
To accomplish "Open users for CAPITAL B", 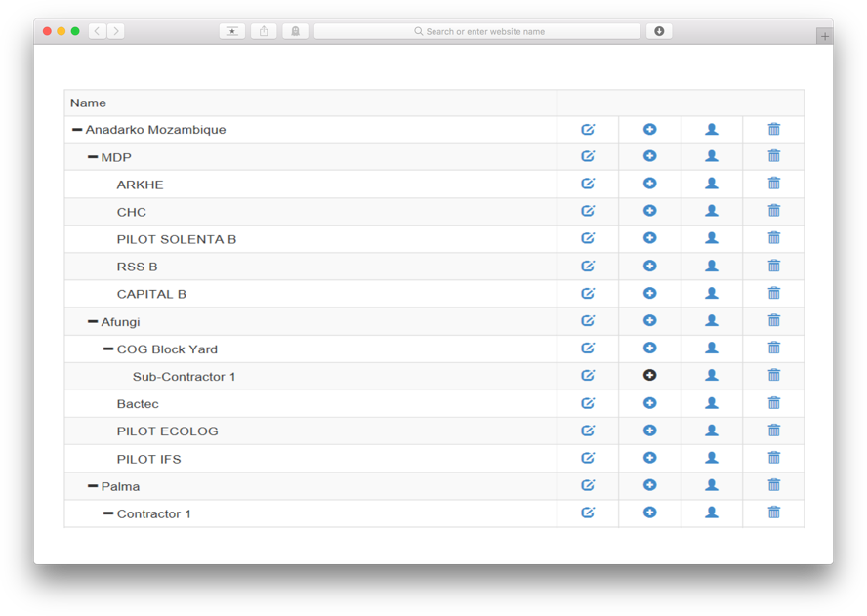I will (712, 293).
